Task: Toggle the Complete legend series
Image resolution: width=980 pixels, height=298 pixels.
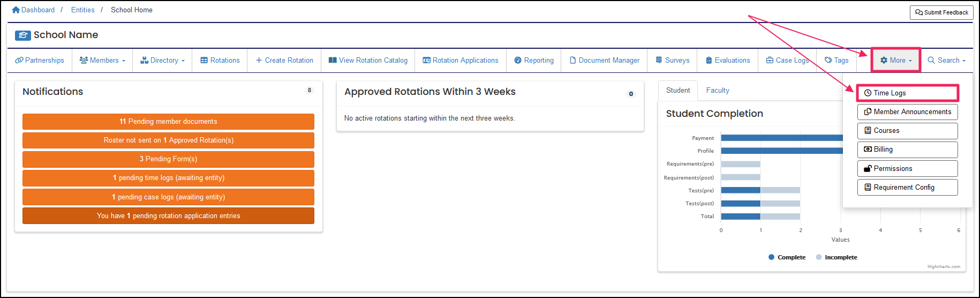Action: click(787, 257)
